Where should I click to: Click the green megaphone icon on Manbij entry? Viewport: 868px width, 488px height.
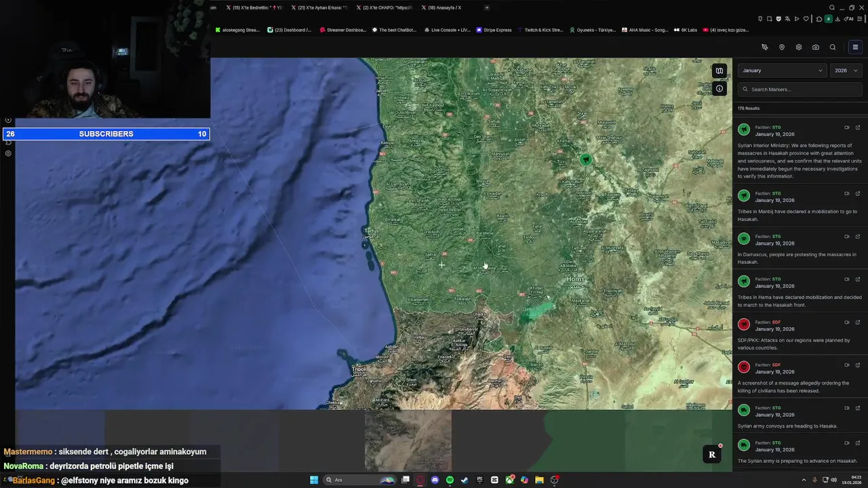(744, 196)
